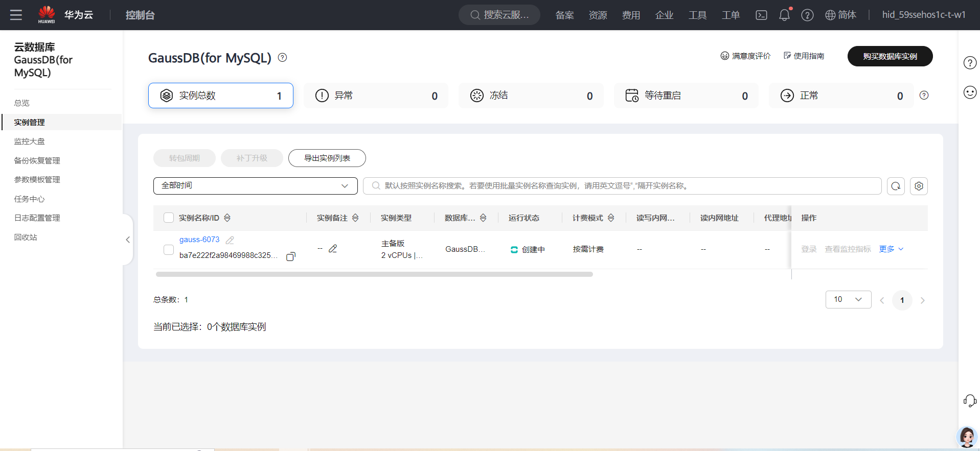Click the horizontal table scrollbar
The width and height of the screenshot is (980, 451).
pyautogui.click(x=374, y=274)
